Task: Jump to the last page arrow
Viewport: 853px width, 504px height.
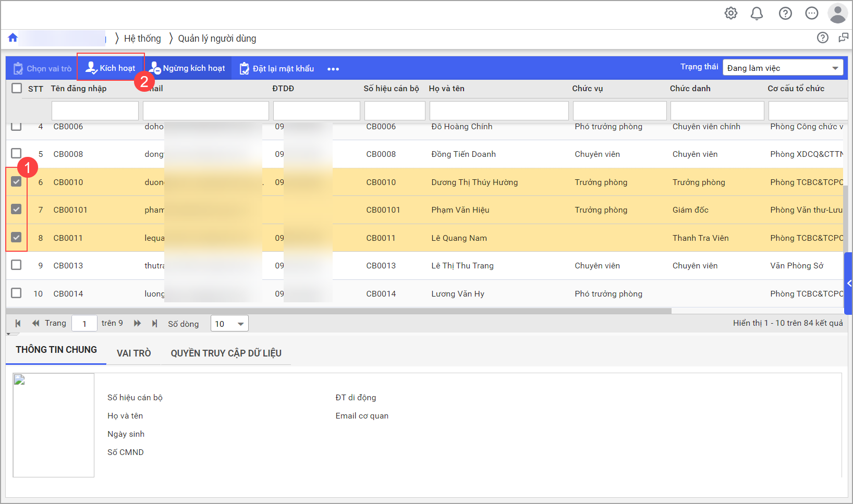Action: tap(154, 323)
